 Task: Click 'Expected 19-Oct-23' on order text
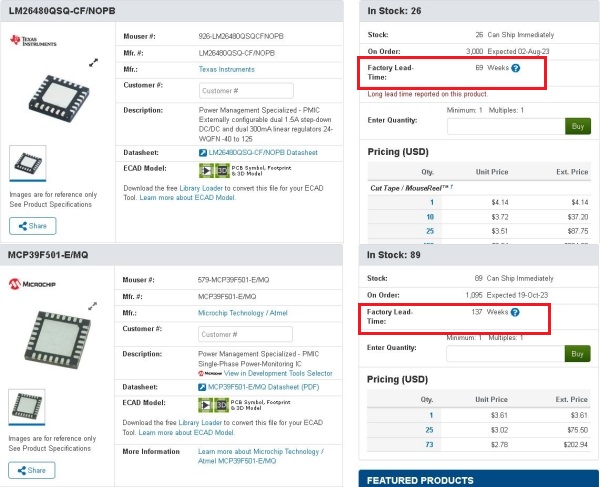517,295
